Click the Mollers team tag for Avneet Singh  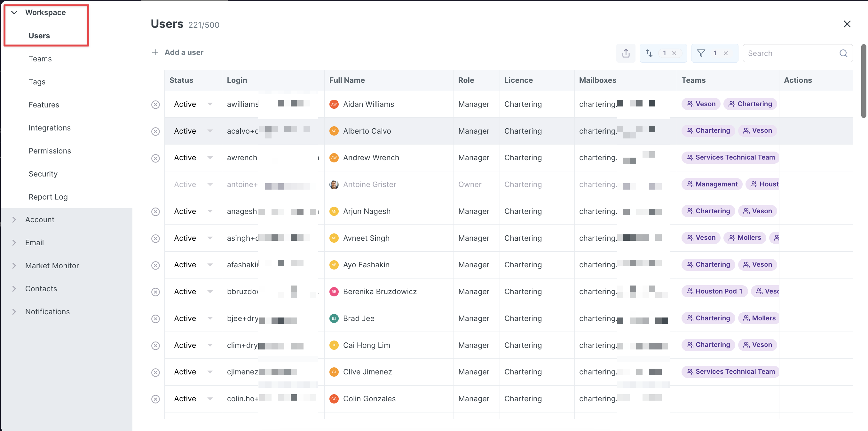click(745, 238)
